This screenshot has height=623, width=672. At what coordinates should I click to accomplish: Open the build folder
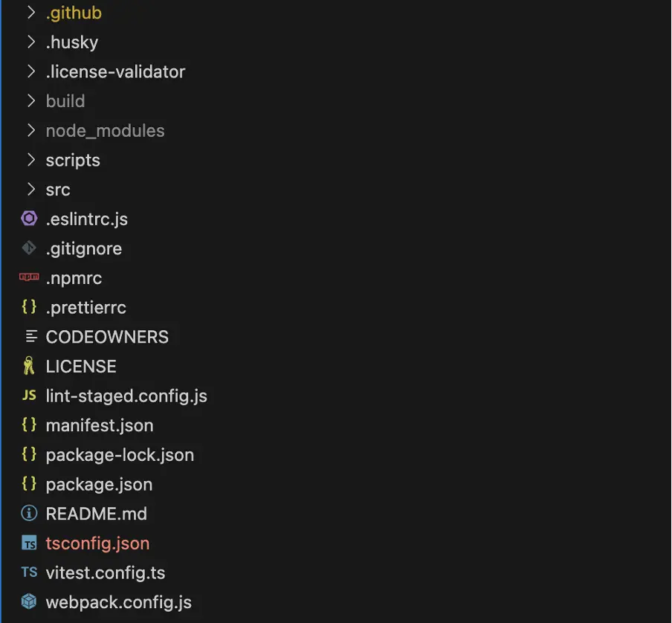(x=65, y=101)
